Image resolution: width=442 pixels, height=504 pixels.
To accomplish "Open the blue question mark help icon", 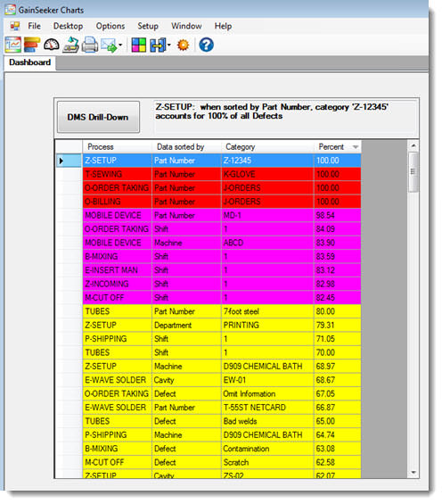I will pos(207,45).
